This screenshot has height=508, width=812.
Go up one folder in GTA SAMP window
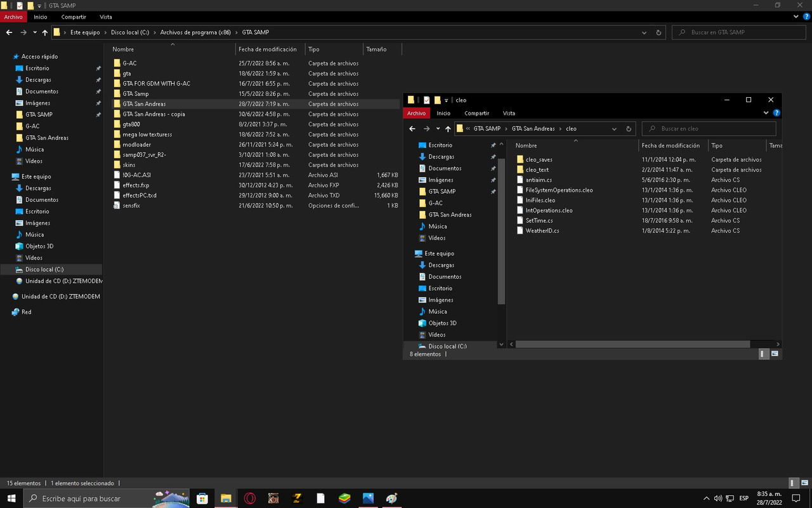[45, 32]
